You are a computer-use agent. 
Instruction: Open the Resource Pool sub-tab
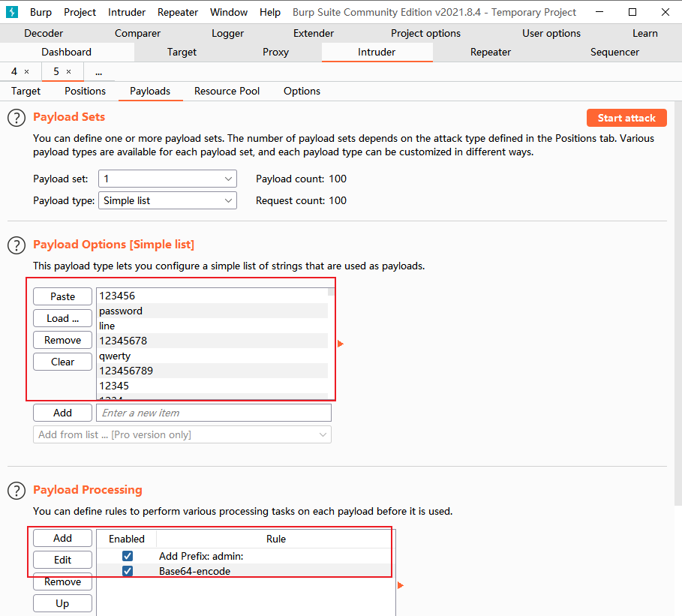pos(227,92)
